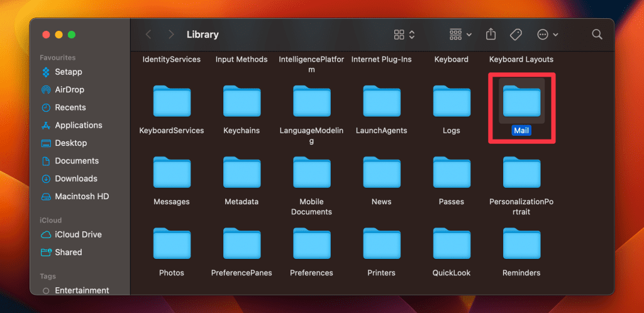Go forward with the right chevron
This screenshot has height=313, width=644.
[170, 35]
